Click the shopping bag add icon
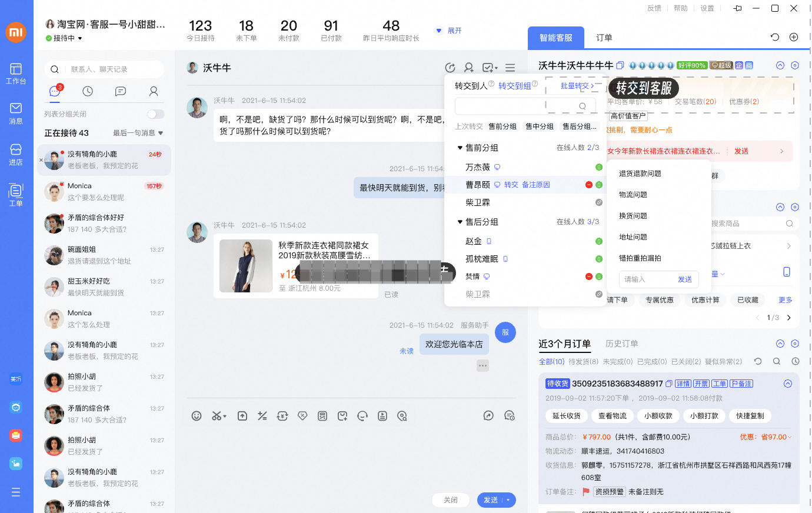The height and width of the screenshot is (513, 812). pyautogui.click(x=342, y=416)
